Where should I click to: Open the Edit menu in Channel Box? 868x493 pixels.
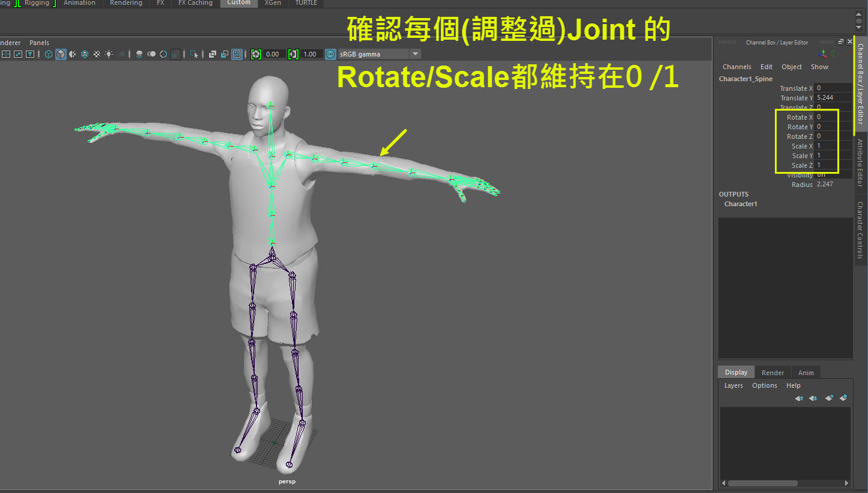pyautogui.click(x=766, y=67)
